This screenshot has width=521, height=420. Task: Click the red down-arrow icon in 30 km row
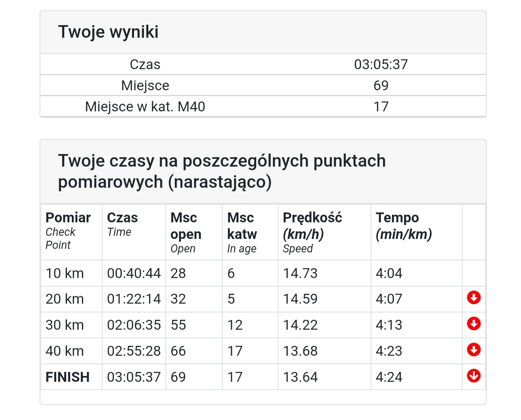tap(473, 323)
